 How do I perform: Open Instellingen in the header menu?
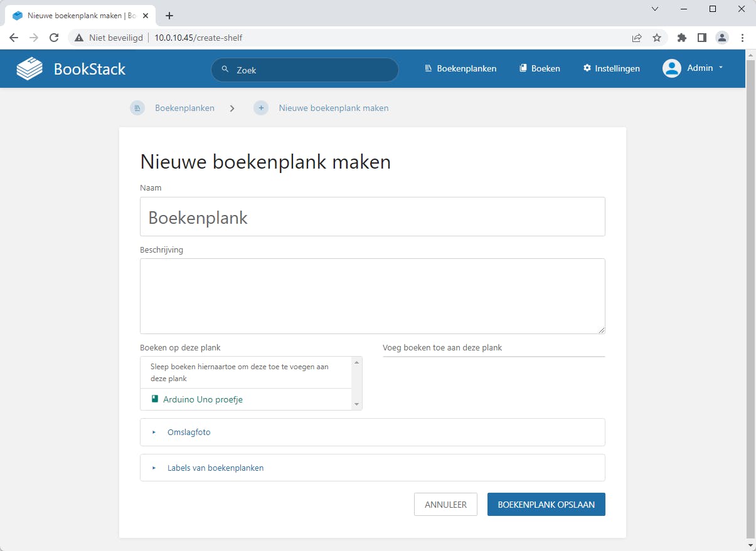pos(611,68)
